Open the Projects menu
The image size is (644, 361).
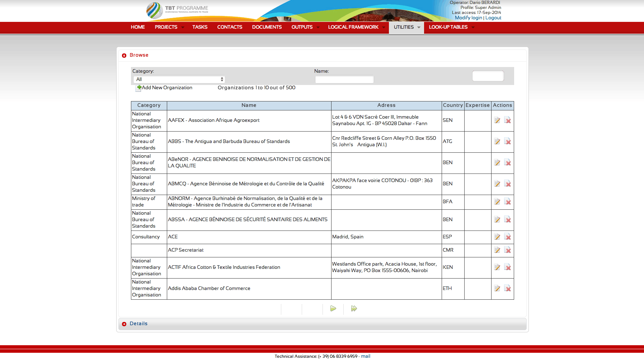click(166, 27)
